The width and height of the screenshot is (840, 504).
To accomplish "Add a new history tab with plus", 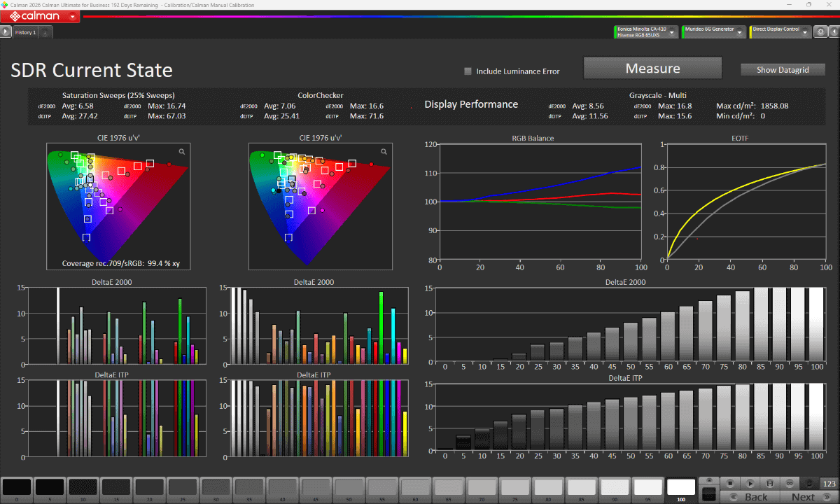I will pos(45,32).
